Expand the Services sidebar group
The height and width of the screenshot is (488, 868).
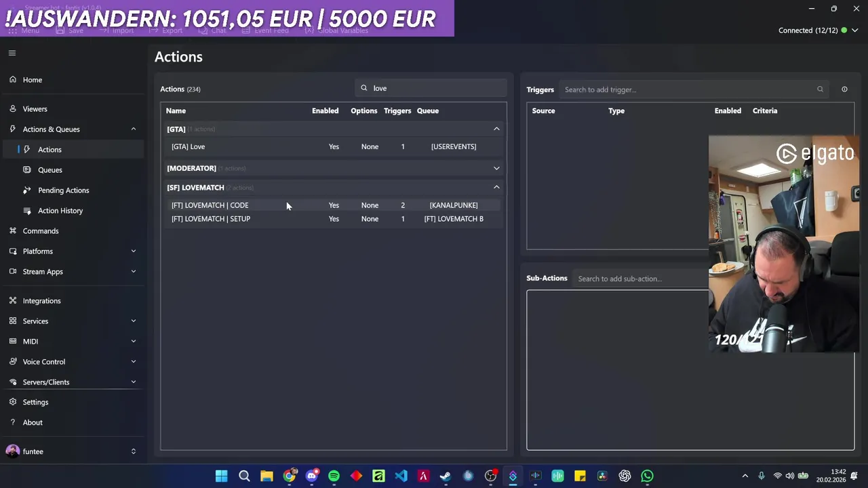pos(133,321)
